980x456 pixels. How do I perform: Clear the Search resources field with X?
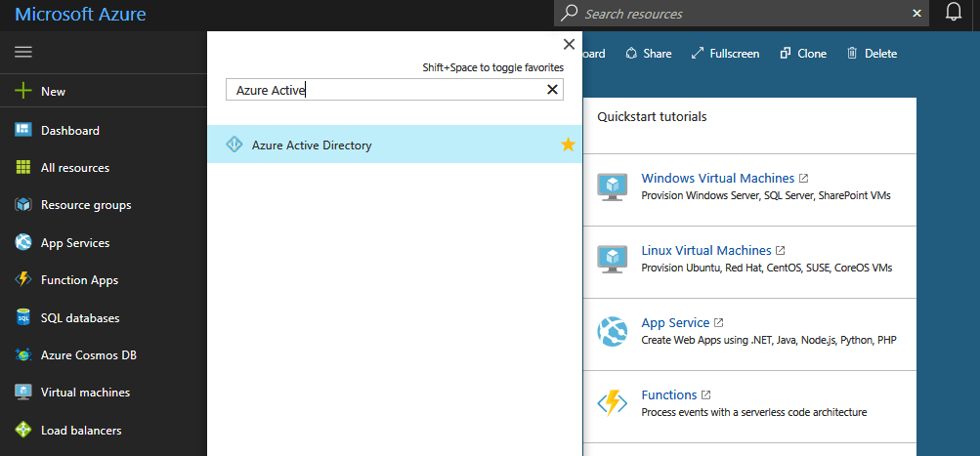click(x=916, y=13)
